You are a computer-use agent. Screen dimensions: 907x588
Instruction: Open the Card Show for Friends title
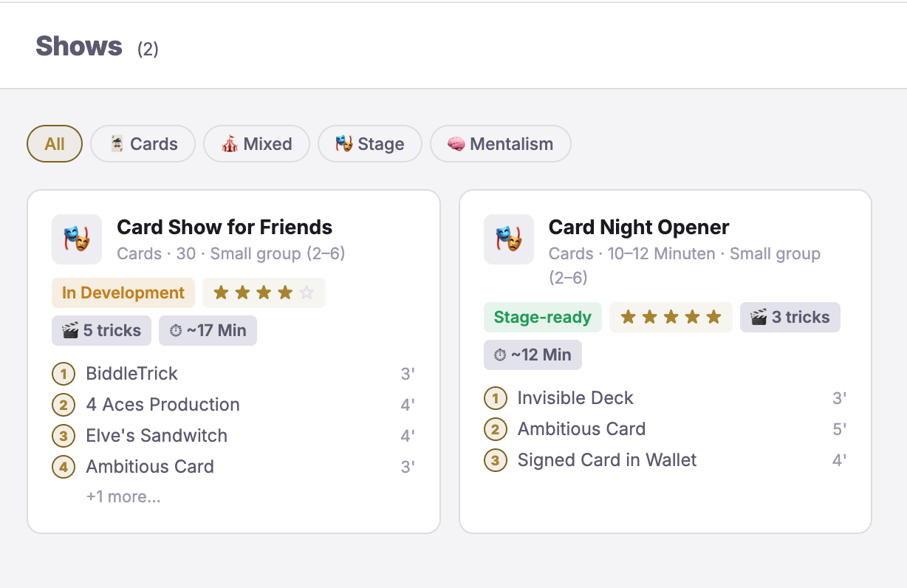click(x=225, y=228)
